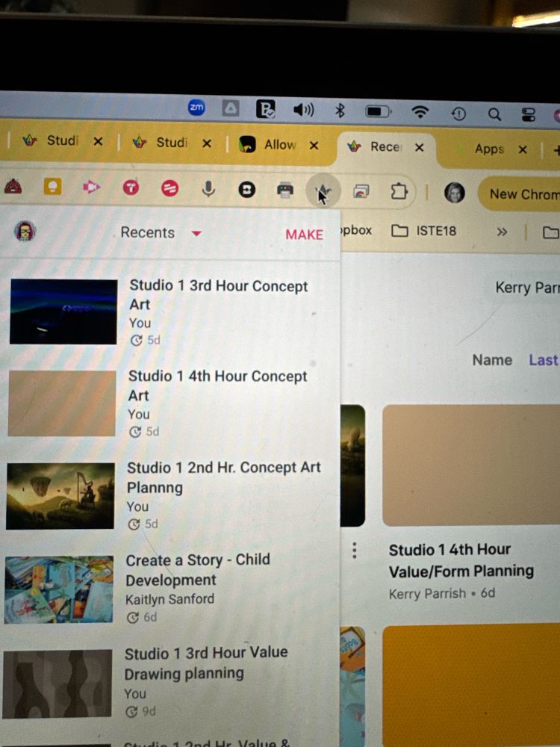The height and width of the screenshot is (747, 560).
Task: Open Studio 1 2nd Hr. Concept Art Plannng
Action: pyautogui.click(x=223, y=477)
